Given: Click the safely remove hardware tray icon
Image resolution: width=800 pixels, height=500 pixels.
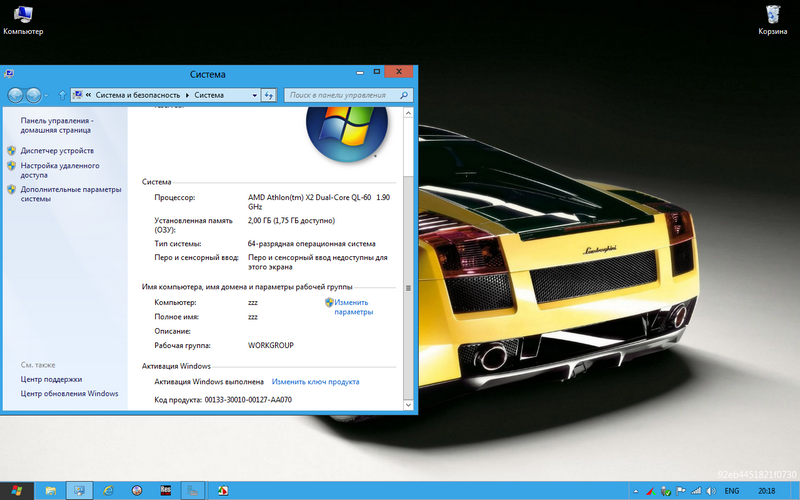Looking at the screenshot, I should (666, 491).
